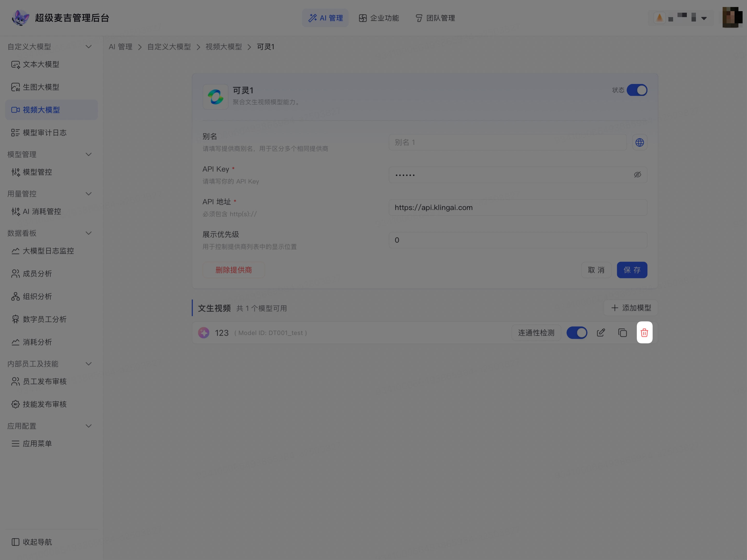
Task: Switch to the 企业功能 tab
Action: point(379,18)
